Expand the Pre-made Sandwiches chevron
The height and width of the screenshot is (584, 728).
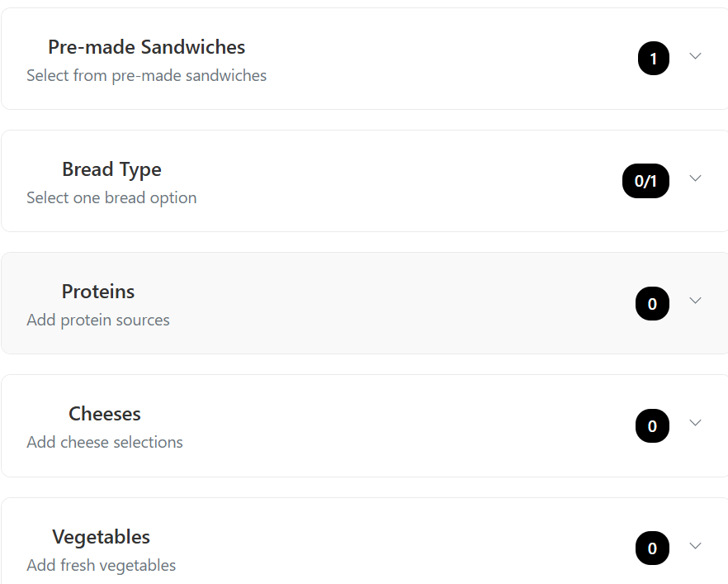pos(695,56)
